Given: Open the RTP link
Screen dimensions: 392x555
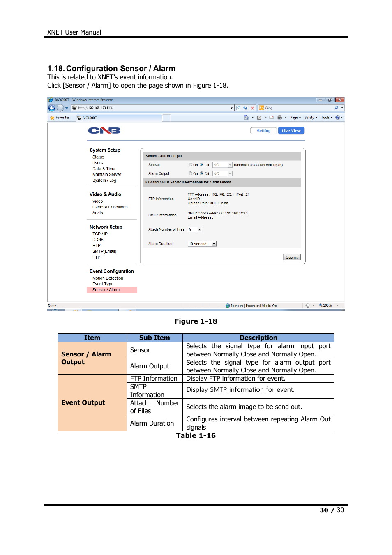Looking at the screenshot, I should (97, 245).
